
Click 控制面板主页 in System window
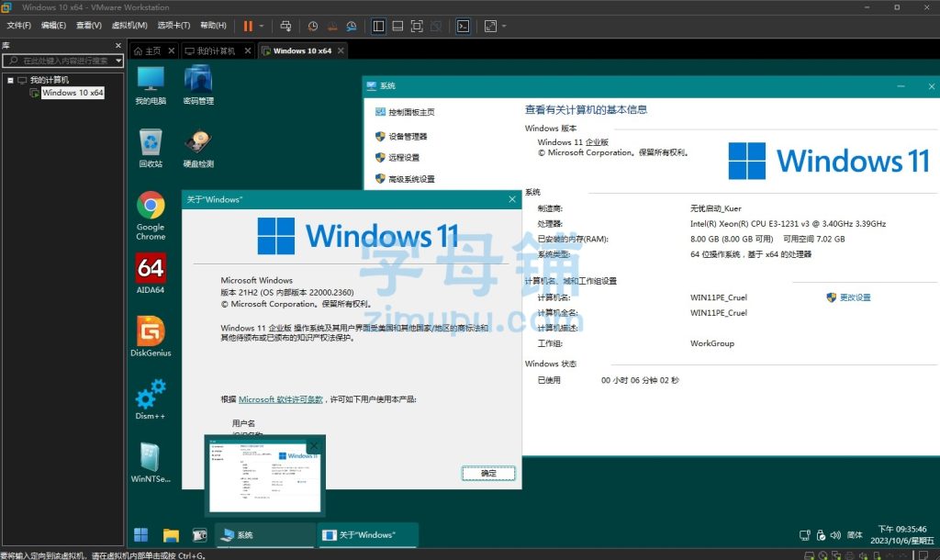[x=405, y=112]
